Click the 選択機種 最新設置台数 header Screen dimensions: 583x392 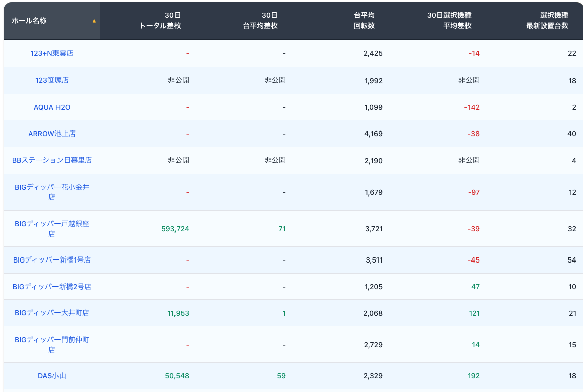pyautogui.click(x=547, y=21)
